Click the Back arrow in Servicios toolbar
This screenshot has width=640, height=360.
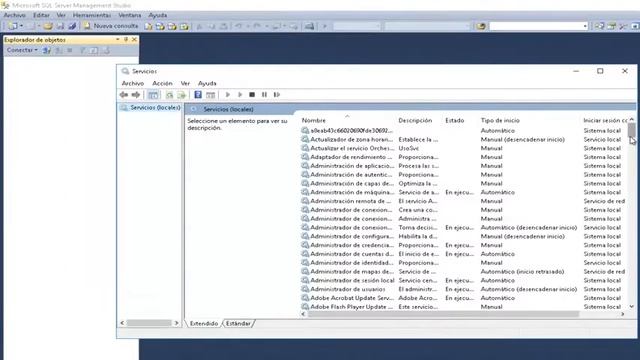coord(124,95)
